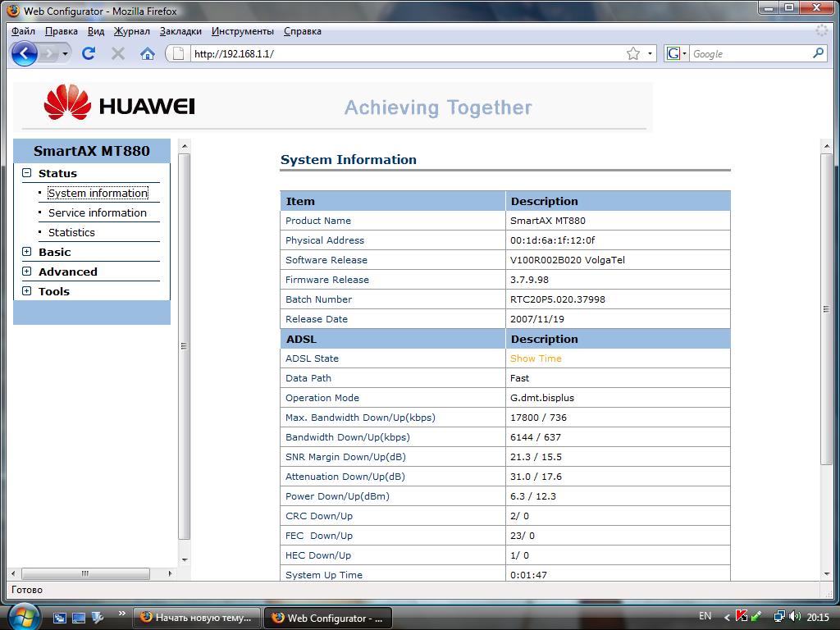Viewport: 840px width, 630px height.
Task: Click the 20:15 taskbar clock
Action: point(818,617)
